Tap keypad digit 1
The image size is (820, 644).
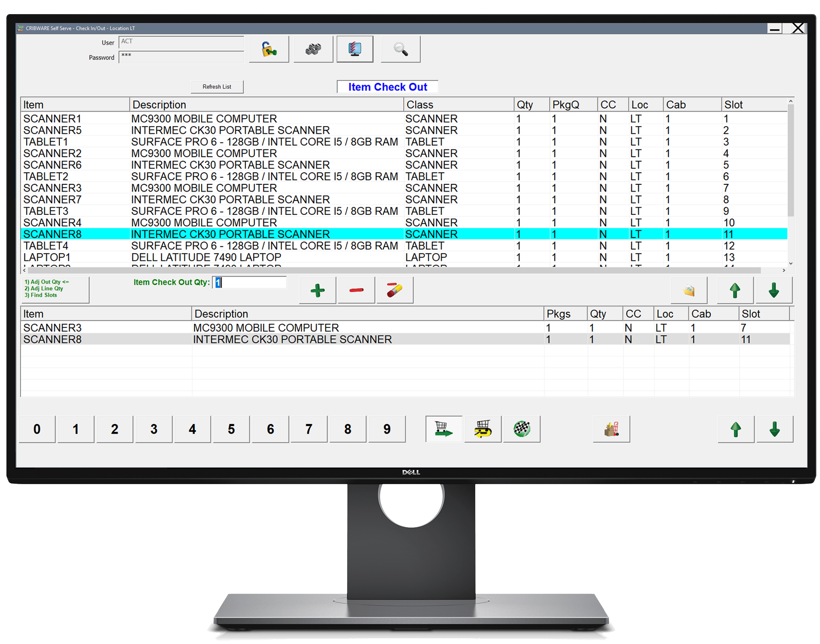click(76, 429)
